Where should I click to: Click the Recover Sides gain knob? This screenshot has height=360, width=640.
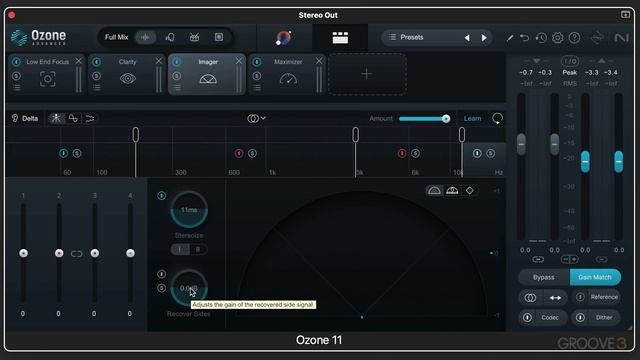coord(189,288)
